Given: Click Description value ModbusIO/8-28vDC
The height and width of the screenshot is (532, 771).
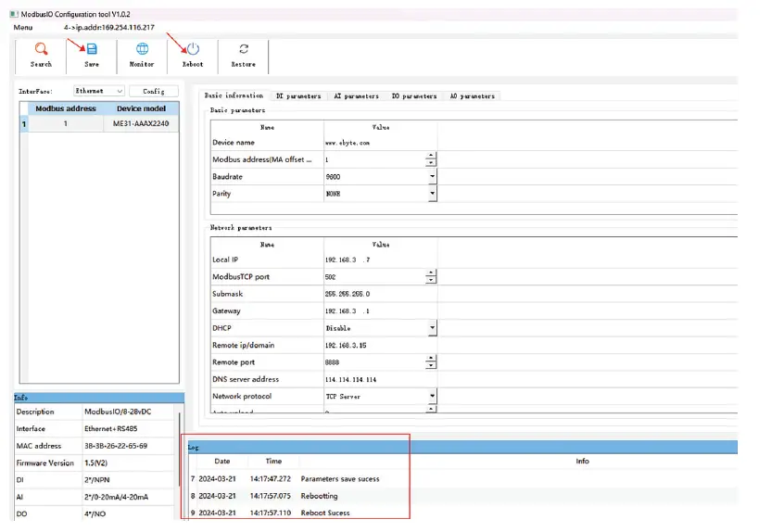Looking at the screenshot, I should pyautogui.click(x=118, y=412).
